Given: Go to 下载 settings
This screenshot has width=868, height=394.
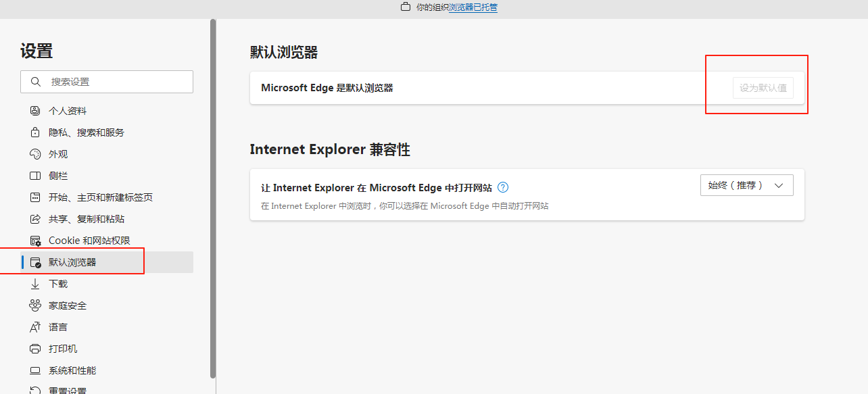Looking at the screenshot, I should pos(107,284).
